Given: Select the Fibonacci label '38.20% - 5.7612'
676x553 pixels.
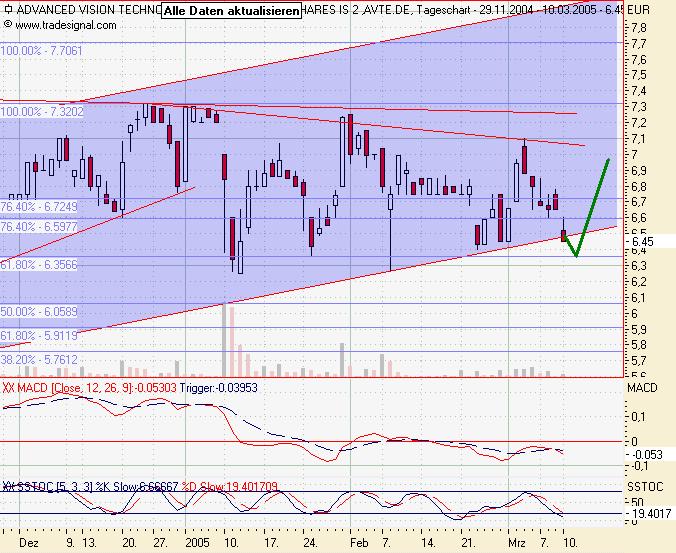Looking at the screenshot, I should pyautogui.click(x=39, y=359).
